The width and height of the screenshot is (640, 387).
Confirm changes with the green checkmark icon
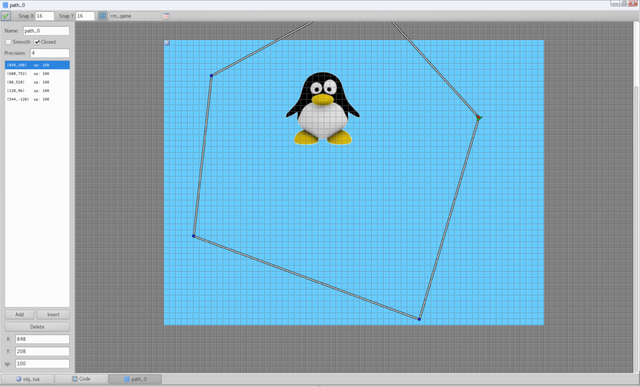pos(6,16)
